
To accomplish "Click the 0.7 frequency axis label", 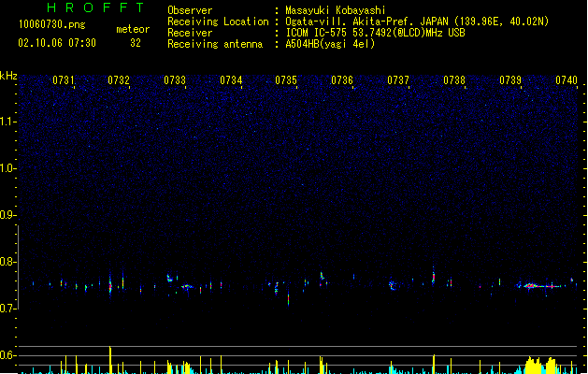I will [7, 309].
